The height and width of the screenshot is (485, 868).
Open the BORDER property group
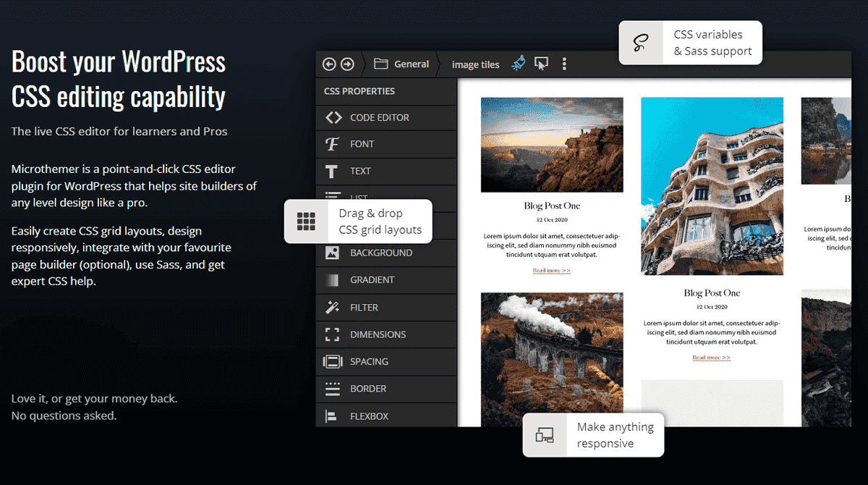[386, 389]
